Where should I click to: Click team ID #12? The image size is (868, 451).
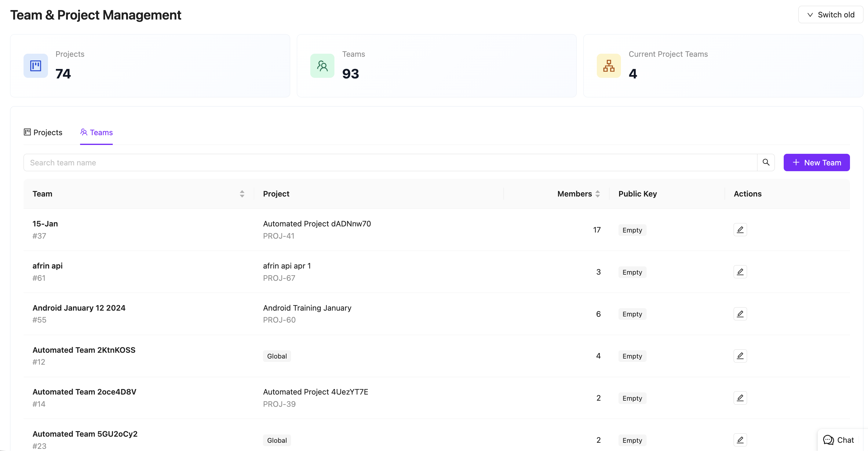coord(39,362)
